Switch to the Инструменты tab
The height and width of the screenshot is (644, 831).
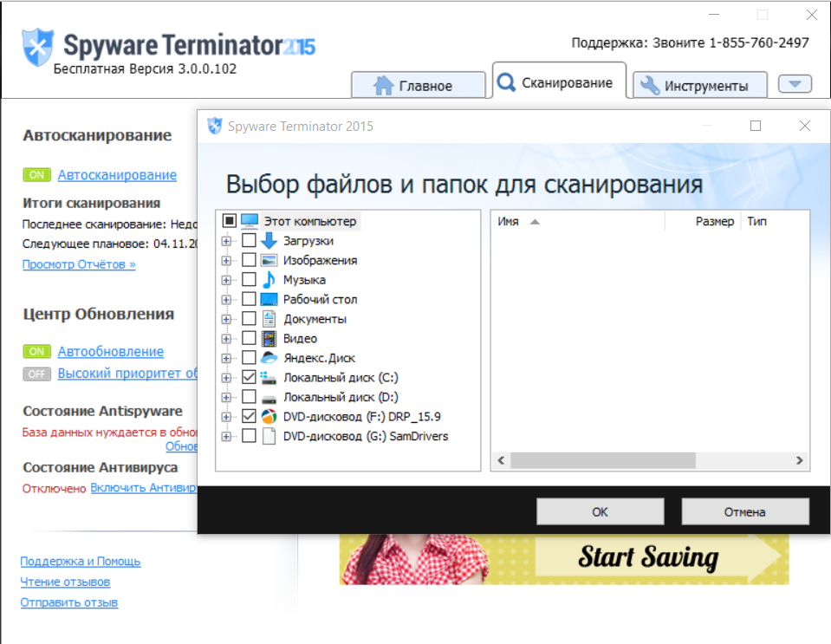point(700,85)
